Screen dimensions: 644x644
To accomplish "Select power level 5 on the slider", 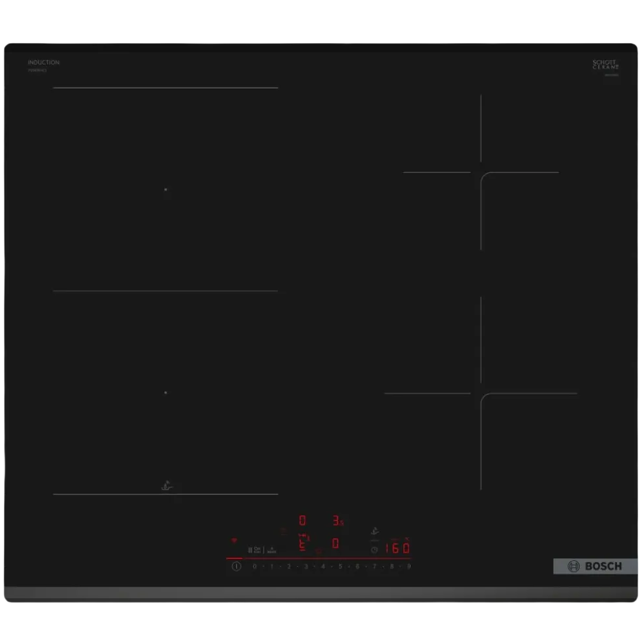I will (x=340, y=566).
